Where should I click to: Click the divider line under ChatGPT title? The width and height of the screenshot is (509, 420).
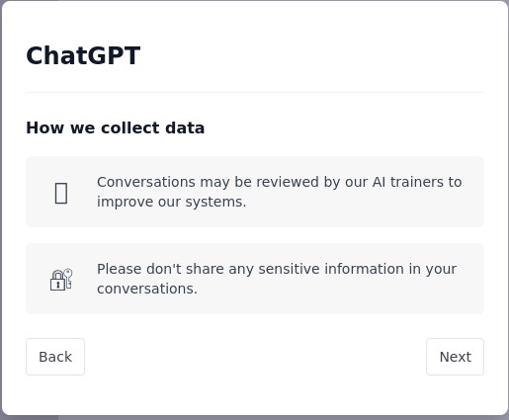tap(255, 93)
